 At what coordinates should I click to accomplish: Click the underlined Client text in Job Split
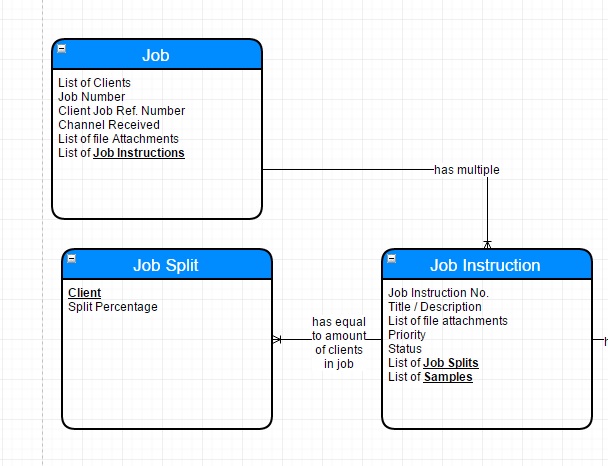84,293
